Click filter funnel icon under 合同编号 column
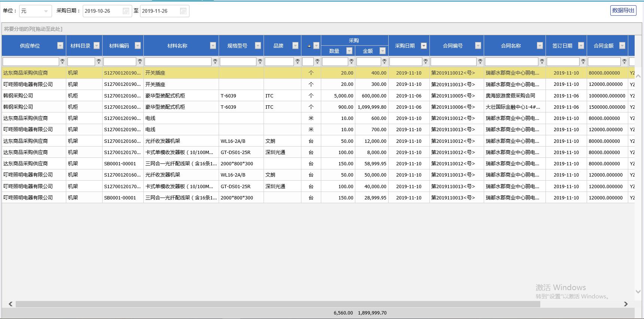Image resolution: width=644 pixels, height=319 pixels. [x=480, y=61]
